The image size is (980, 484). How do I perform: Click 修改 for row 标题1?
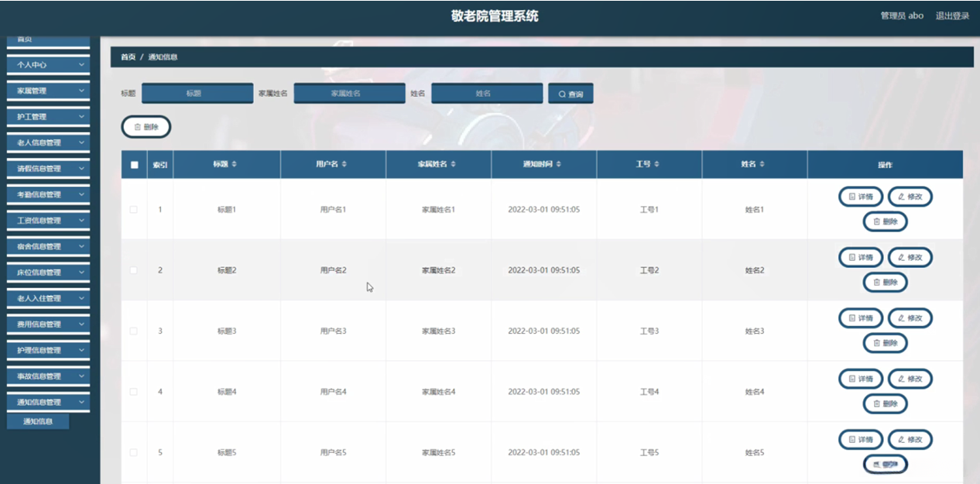(x=910, y=197)
